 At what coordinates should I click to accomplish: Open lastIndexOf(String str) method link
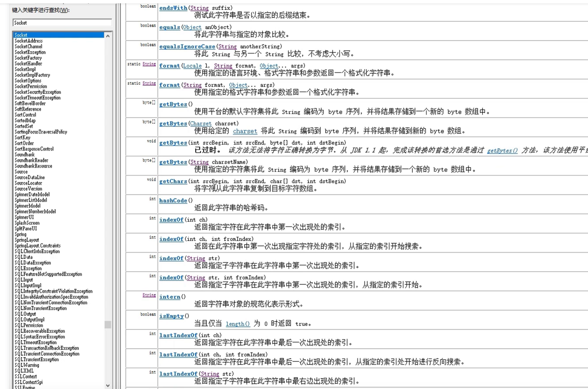pyautogui.click(x=178, y=374)
